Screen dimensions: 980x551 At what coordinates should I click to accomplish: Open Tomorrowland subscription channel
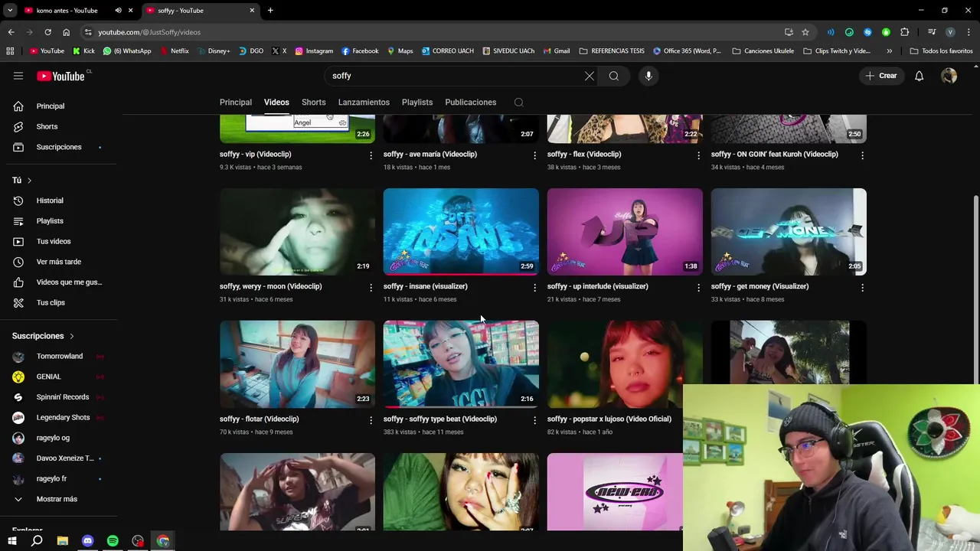click(58, 357)
